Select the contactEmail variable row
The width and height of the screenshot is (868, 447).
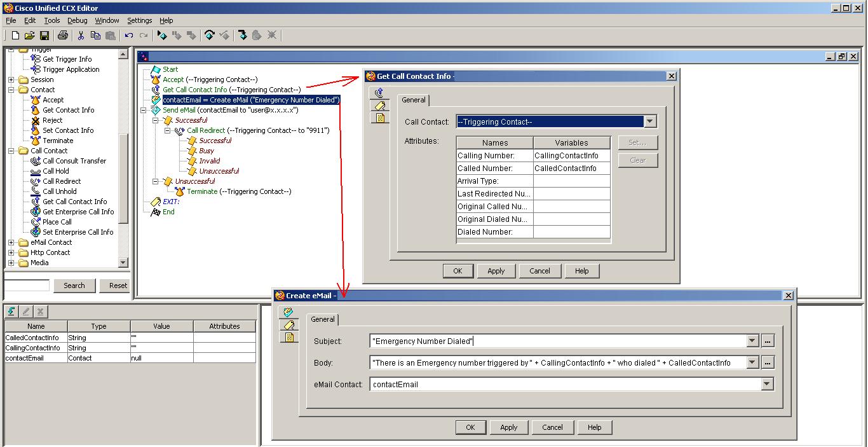[x=130, y=358]
